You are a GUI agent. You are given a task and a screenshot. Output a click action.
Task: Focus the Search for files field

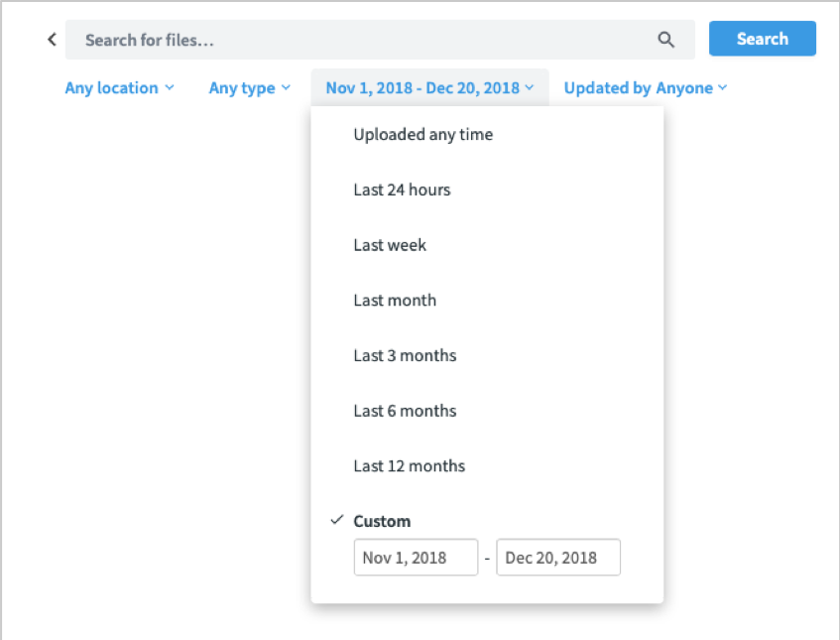[x=357, y=40]
